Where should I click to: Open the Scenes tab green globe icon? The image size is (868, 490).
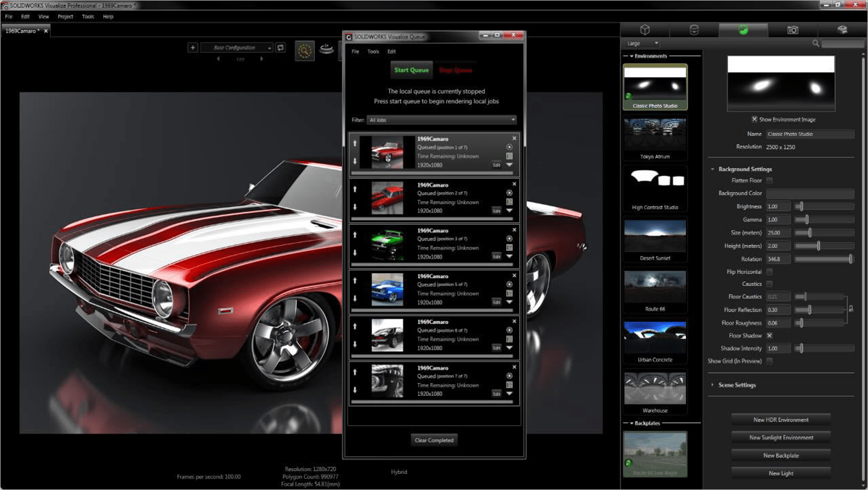743,30
